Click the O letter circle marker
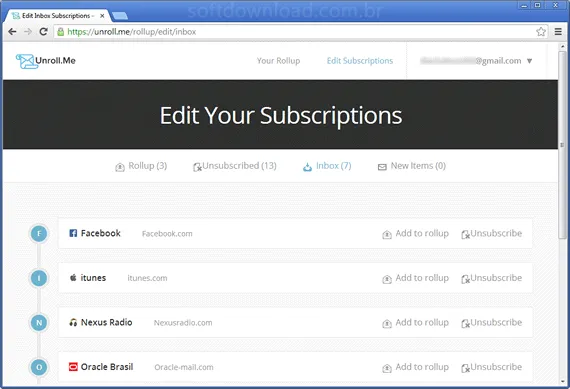The image size is (570, 389). (x=39, y=367)
